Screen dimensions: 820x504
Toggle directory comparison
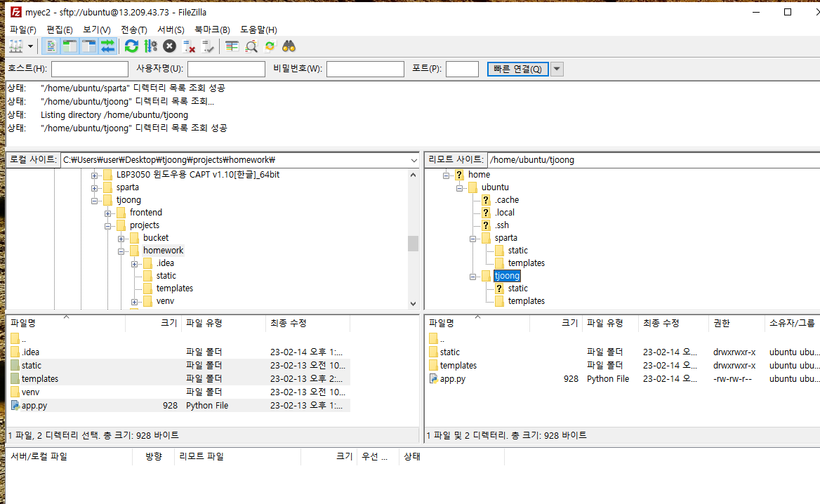[251, 46]
